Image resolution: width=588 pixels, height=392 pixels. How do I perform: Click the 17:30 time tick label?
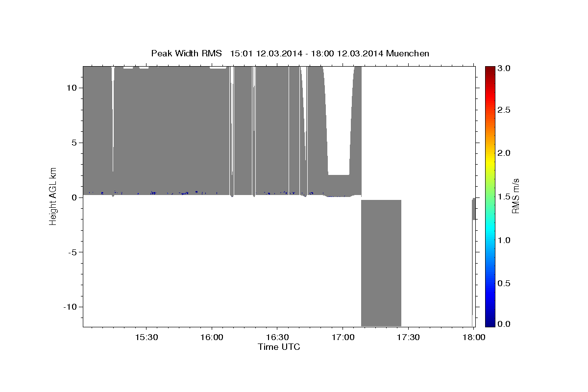408,338
